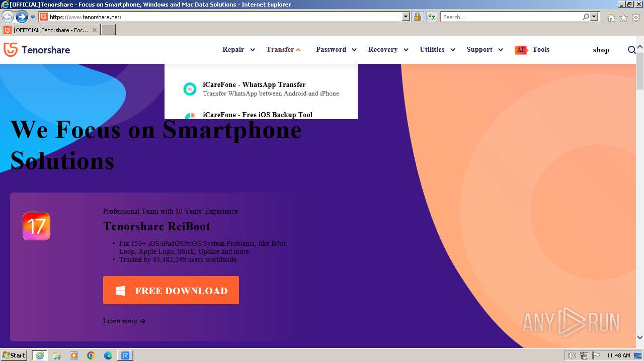Open File Explorer from the taskbar
644x362 pixels.
coord(57,355)
